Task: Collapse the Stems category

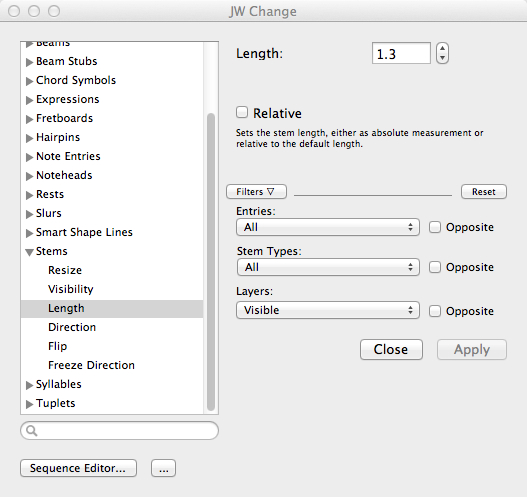Action: 30,252
